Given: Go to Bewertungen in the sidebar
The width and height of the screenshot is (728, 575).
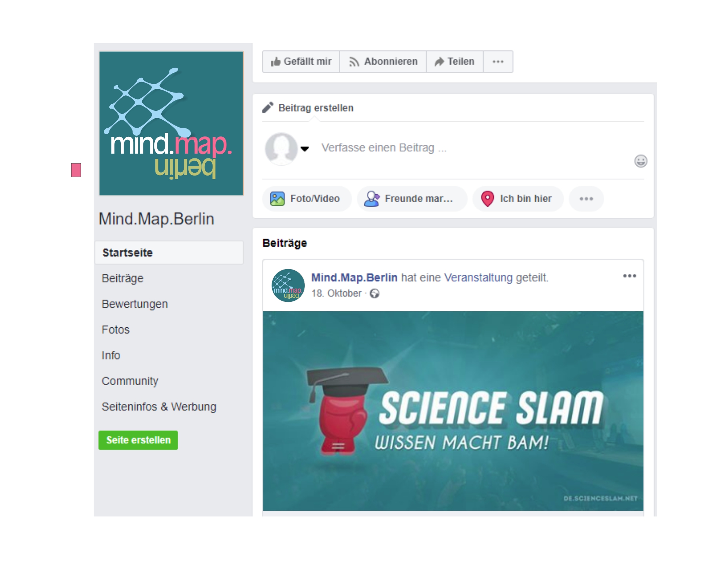Looking at the screenshot, I should tap(135, 304).
